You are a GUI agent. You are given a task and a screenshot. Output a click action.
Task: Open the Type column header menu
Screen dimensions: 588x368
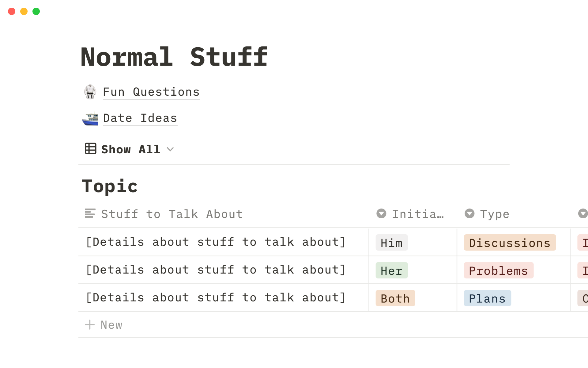click(x=494, y=214)
